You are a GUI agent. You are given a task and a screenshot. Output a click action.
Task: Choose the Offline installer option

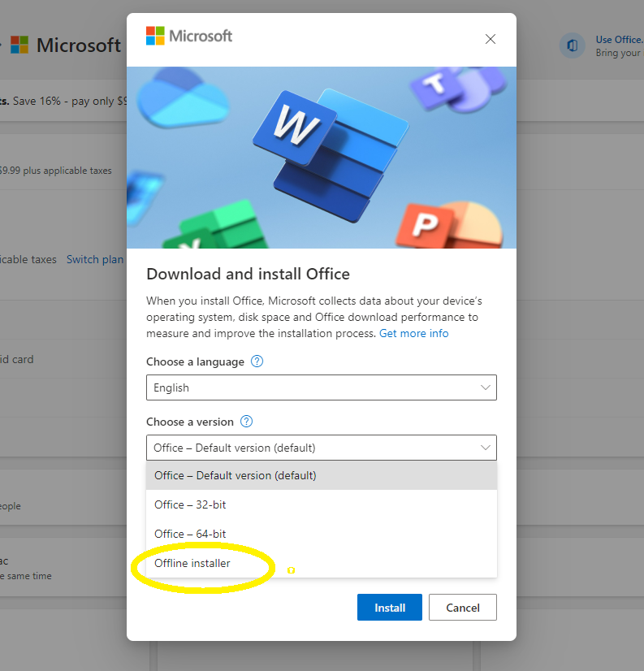[x=322, y=563]
